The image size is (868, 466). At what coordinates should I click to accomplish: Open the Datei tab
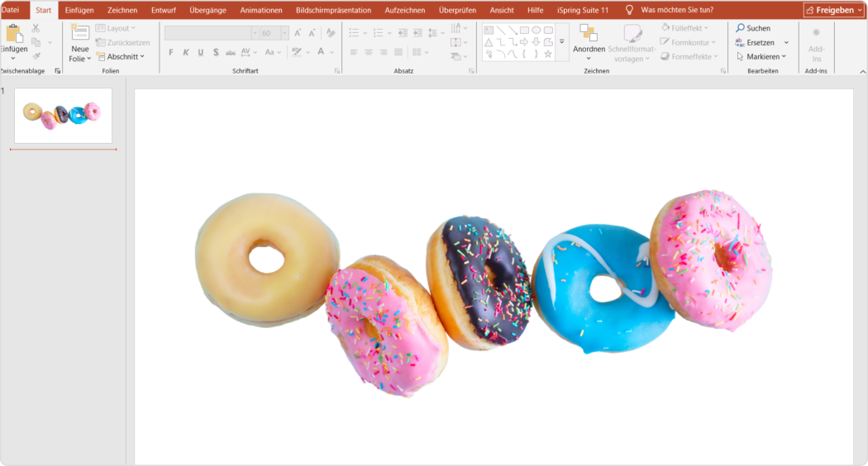point(11,10)
